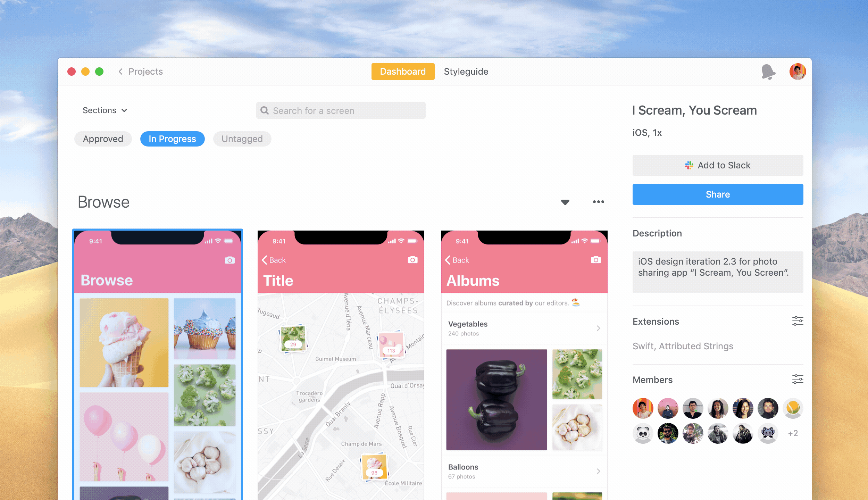Screen dimensions: 868x500
Task: Switch to the Dashboard tab
Action: pyautogui.click(x=402, y=72)
